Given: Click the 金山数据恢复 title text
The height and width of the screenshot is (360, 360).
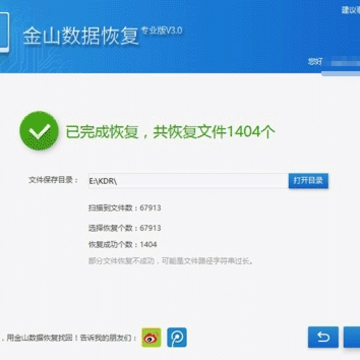Looking at the screenshot, I should pyautogui.click(x=81, y=36).
